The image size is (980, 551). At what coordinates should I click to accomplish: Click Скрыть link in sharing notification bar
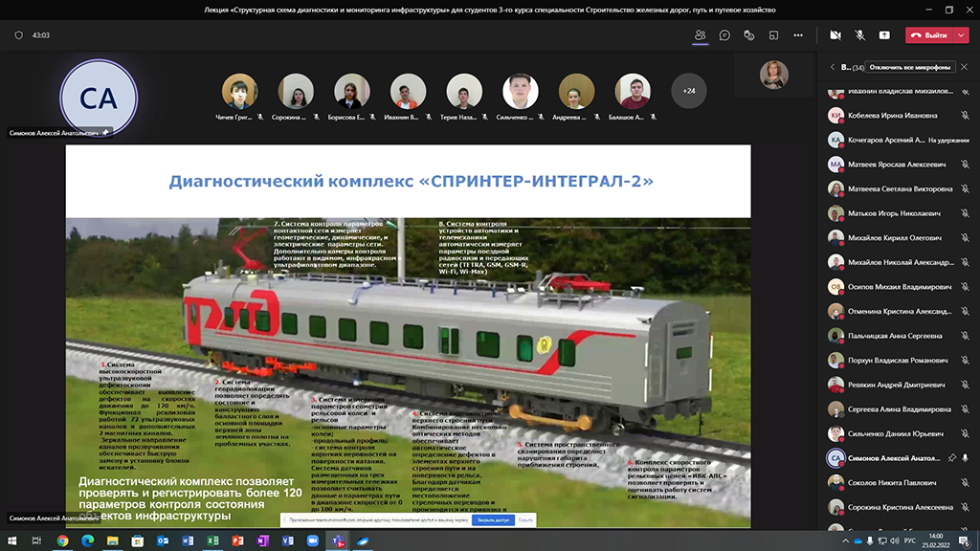[x=525, y=519]
